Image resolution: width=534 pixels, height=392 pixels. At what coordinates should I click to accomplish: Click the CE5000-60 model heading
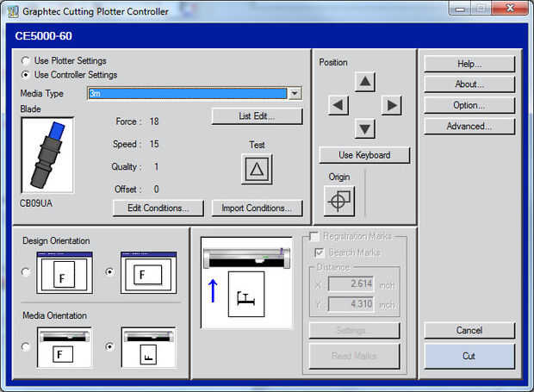[x=44, y=36]
